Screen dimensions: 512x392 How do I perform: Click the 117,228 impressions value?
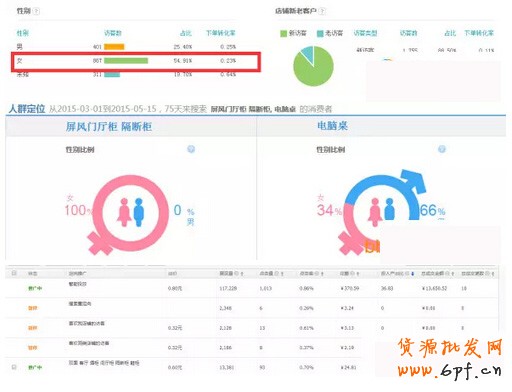tap(228, 288)
